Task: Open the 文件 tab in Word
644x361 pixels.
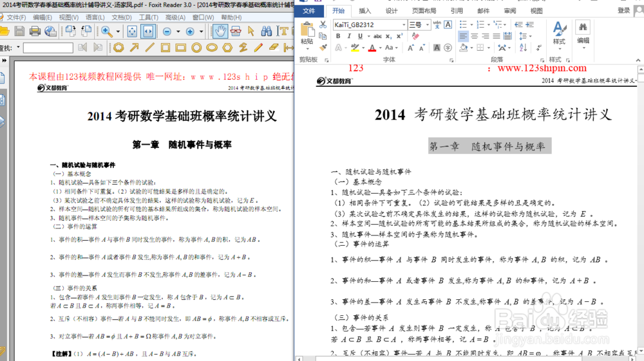Action: [x=309, y=11]
